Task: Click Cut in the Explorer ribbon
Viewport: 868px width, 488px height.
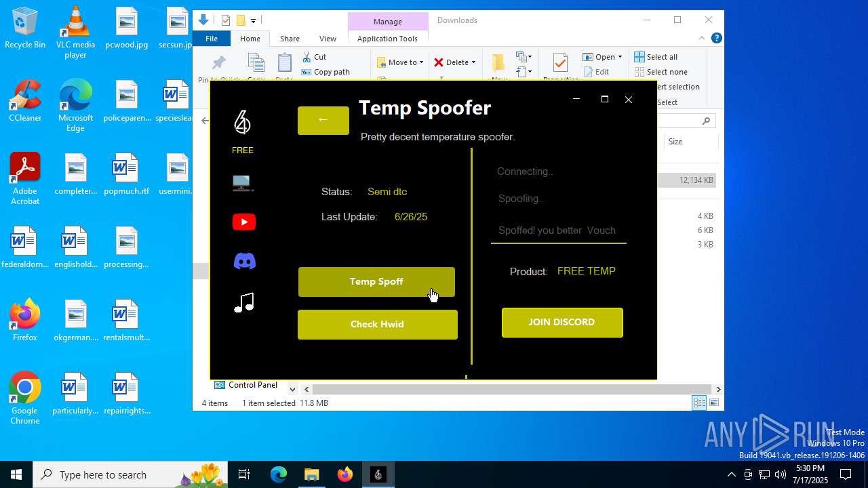Action: coord(315,57)
